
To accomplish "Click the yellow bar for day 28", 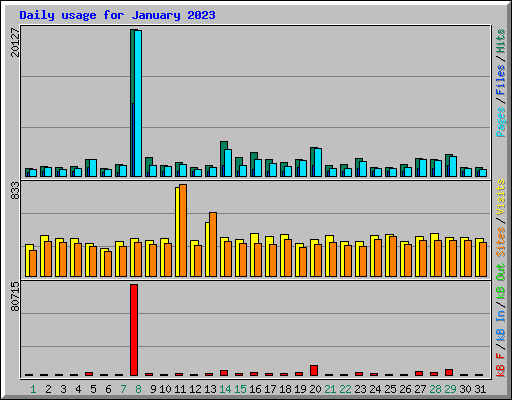I will point(433,255).
